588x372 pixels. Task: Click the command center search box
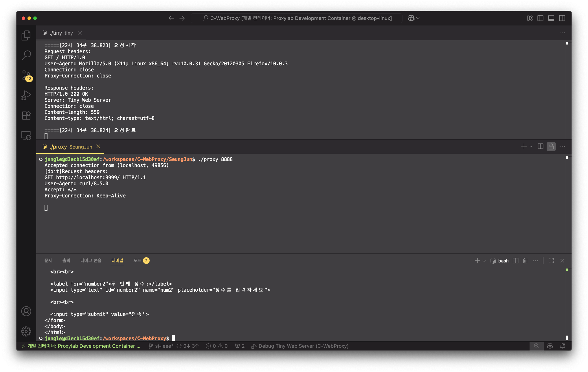pyautogui.click(x=297, y=18)
